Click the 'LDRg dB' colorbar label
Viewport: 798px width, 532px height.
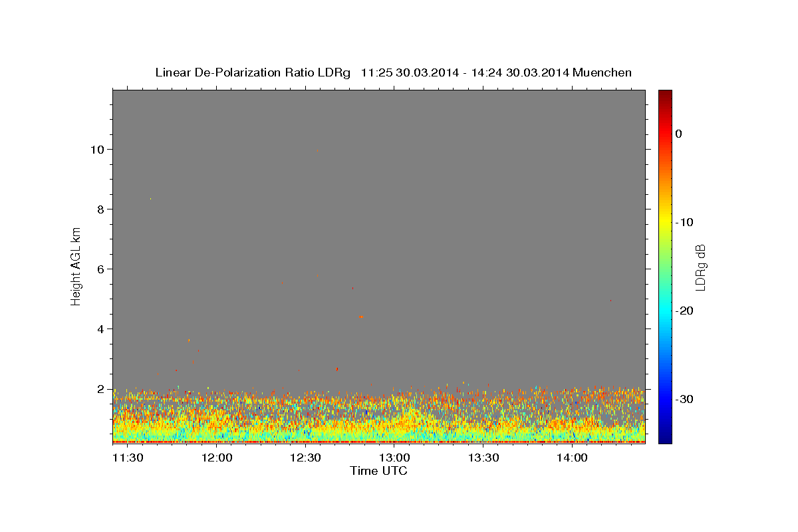click(700, 267)
